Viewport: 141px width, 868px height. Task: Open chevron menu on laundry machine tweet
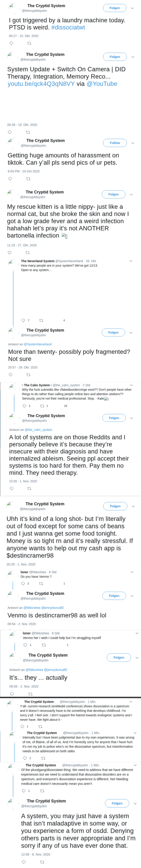point(132,8)
